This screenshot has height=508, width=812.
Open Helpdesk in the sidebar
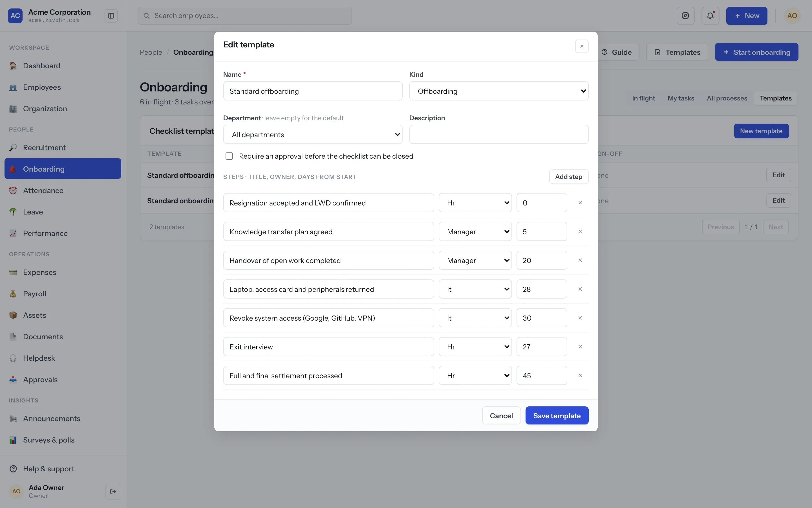click(x=63, y=358)
